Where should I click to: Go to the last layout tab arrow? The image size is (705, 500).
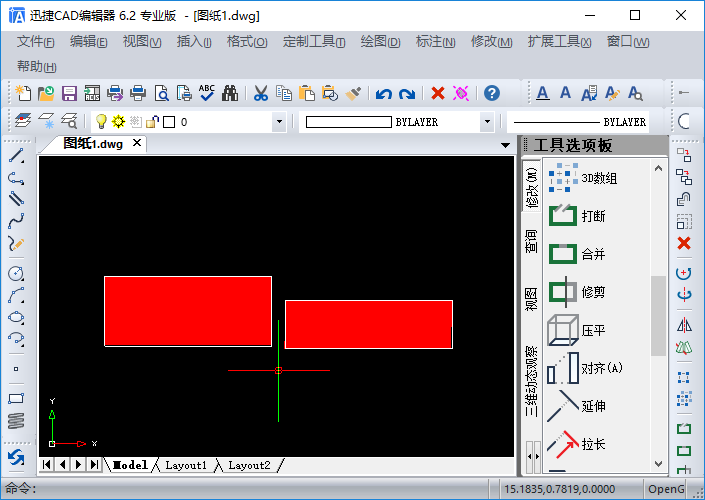pos(94,464)
